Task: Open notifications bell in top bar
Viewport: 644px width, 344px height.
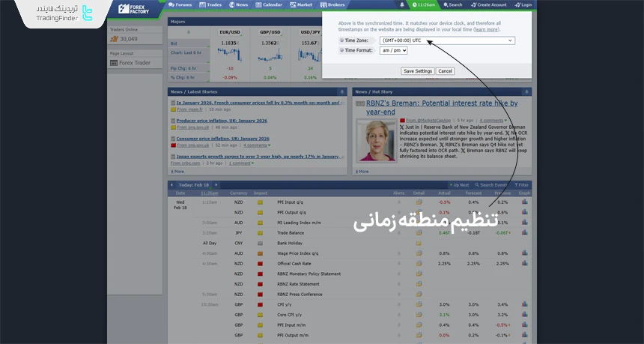Action: click(401, 5)
